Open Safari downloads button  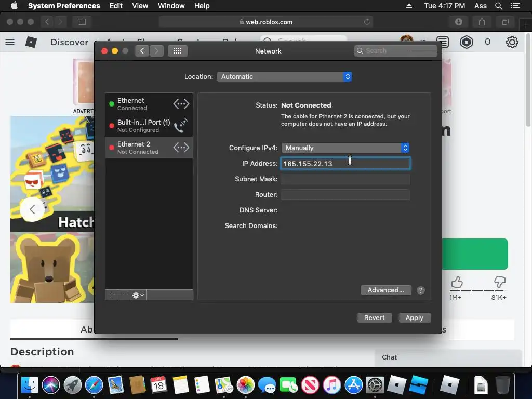(x=459, y=22)
